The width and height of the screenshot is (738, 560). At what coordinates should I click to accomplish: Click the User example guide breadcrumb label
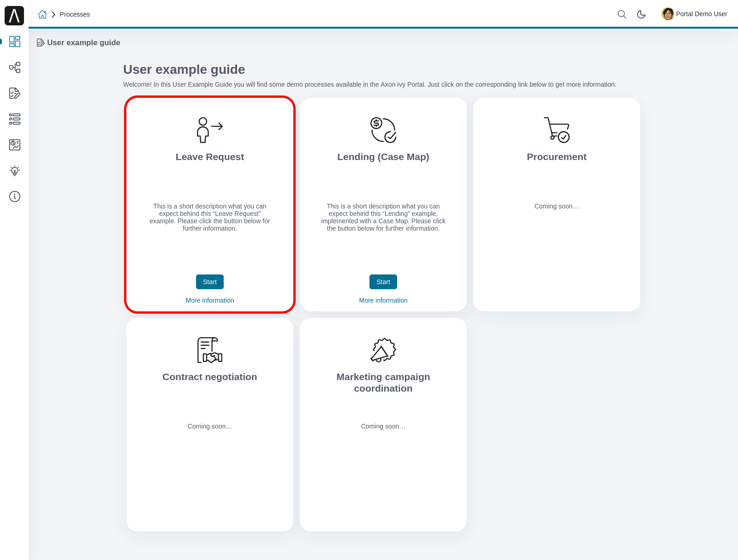[83, 42]
